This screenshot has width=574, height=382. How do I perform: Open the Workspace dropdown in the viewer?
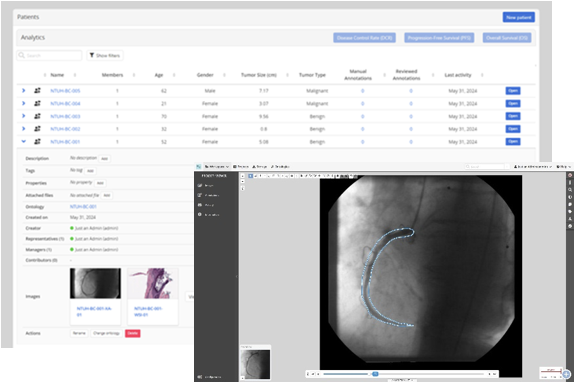point(217,166)
